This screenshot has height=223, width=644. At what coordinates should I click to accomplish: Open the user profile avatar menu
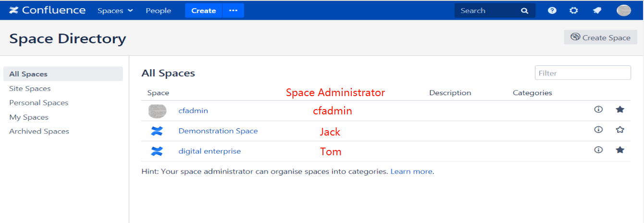(624, 11)
